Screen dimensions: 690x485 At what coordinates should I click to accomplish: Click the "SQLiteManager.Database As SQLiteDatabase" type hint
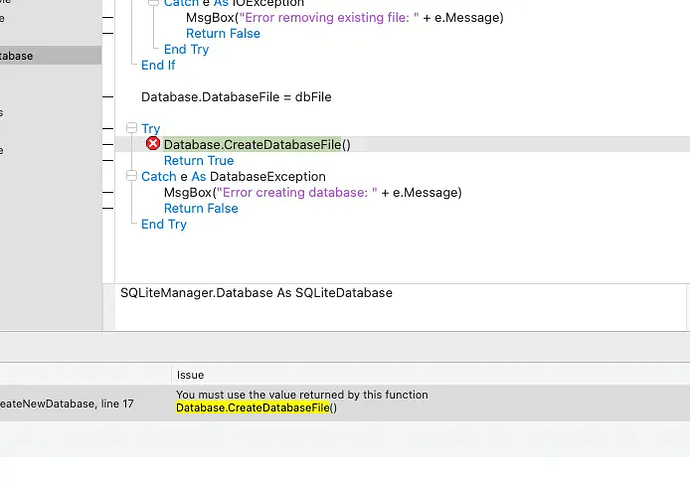pos(256,293)
